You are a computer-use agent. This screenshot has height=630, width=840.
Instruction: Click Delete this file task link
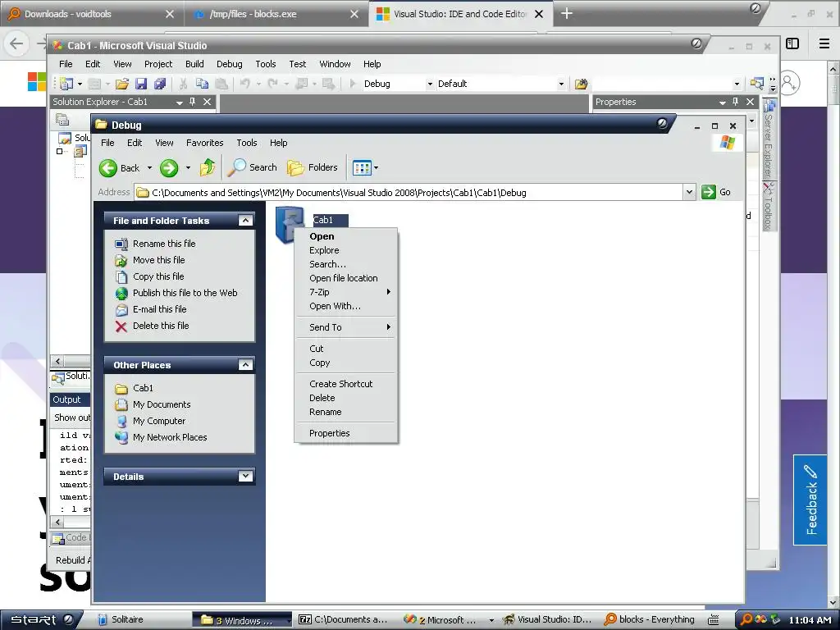(x=161, y=326)
